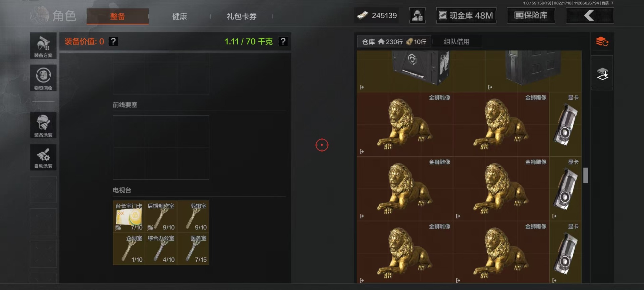This screenshot has height=290, width=644.
Task: Click the question mark beside 装备价值
Action: [x=113, y=41]
